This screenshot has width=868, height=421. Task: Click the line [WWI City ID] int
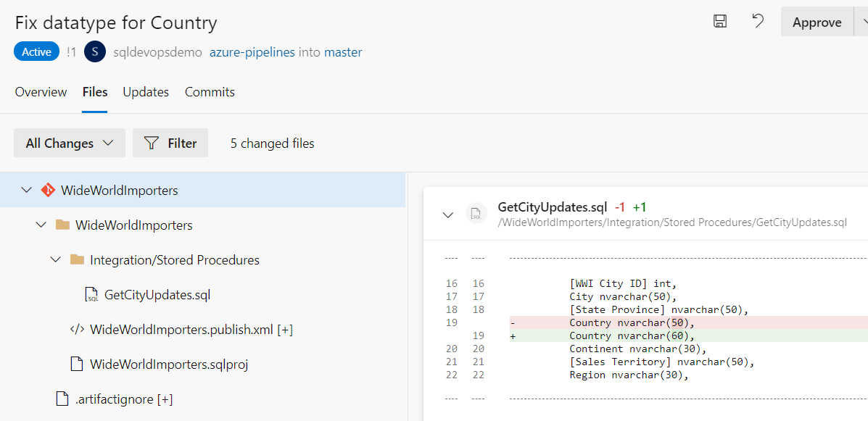tap(624, 284)
